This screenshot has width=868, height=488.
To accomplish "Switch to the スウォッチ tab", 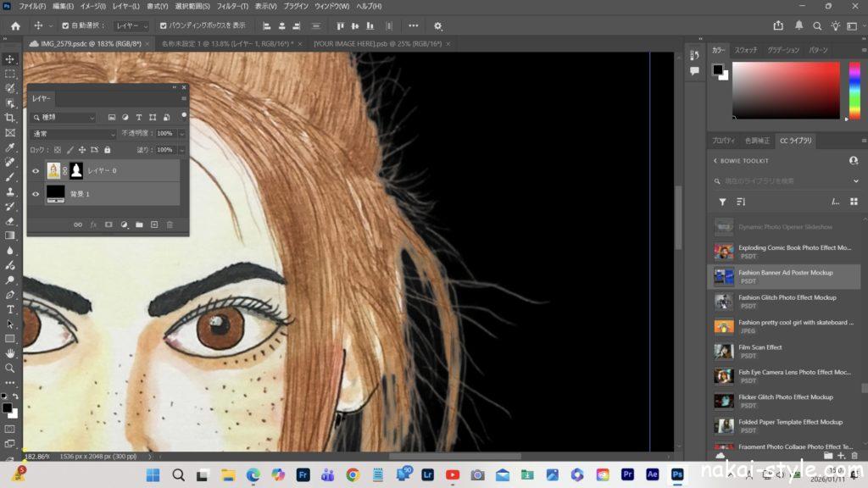I will click(x=745, y=50).
